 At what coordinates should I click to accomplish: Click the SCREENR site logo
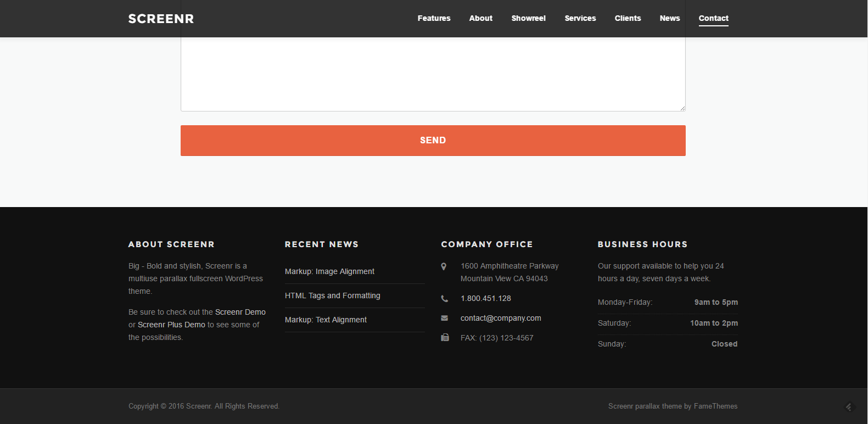pos(161,19)
